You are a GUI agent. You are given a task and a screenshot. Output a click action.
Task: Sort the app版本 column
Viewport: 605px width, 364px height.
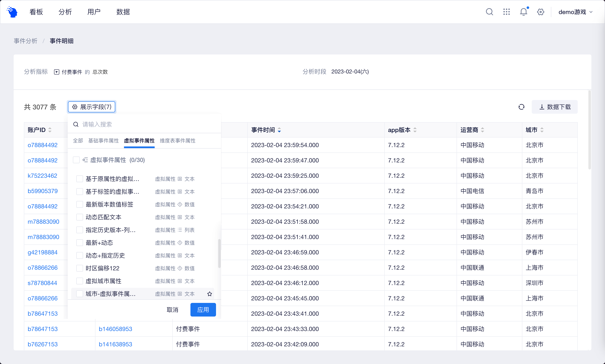(x=415, y=130)
